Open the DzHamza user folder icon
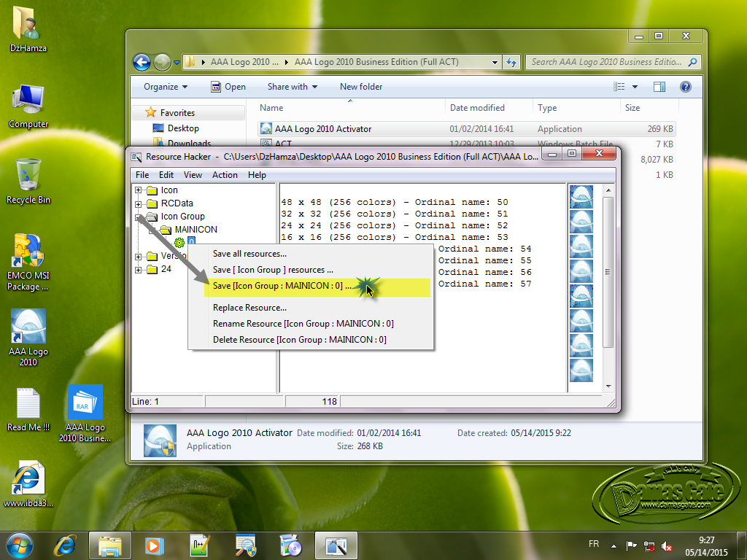The image size is (747, 560). pos(28,28)
